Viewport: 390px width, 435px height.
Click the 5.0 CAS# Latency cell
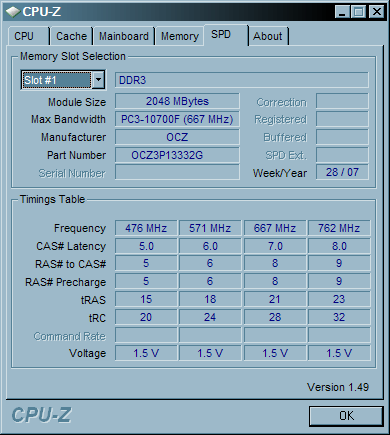146,246
